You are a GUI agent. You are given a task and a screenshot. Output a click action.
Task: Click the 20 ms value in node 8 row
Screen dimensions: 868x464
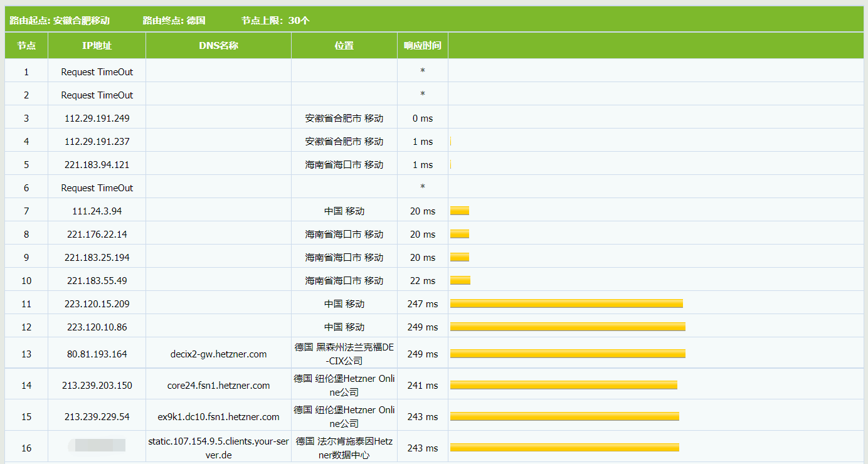pos(423,234)
